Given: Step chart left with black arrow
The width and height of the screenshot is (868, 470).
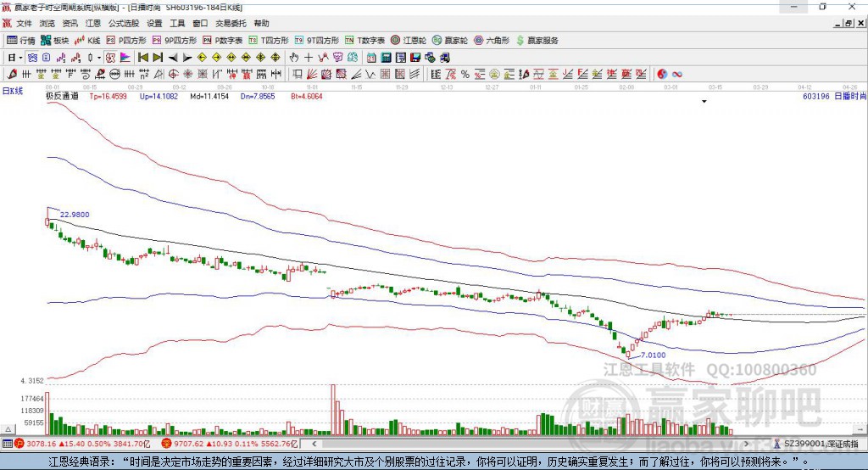Looking at the screenshot, I should (173, 58).
